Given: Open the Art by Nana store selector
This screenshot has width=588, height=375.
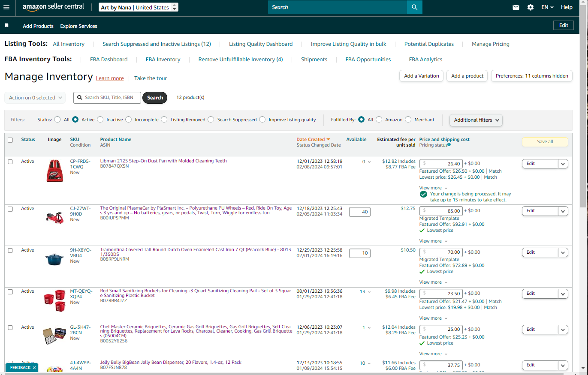Looking at the screenshot, I should pos(139,7).
